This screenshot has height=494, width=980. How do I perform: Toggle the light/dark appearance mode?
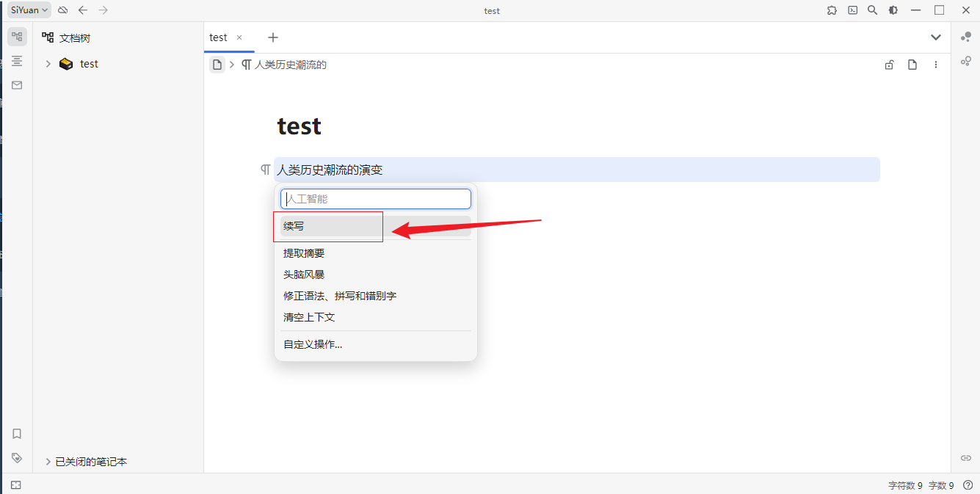[x=893, y=10]
